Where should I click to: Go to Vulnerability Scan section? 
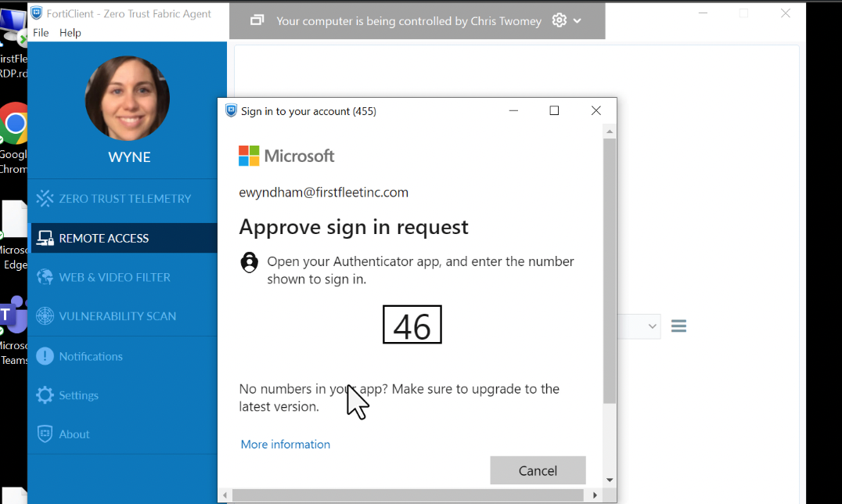[x=123, y=316]
